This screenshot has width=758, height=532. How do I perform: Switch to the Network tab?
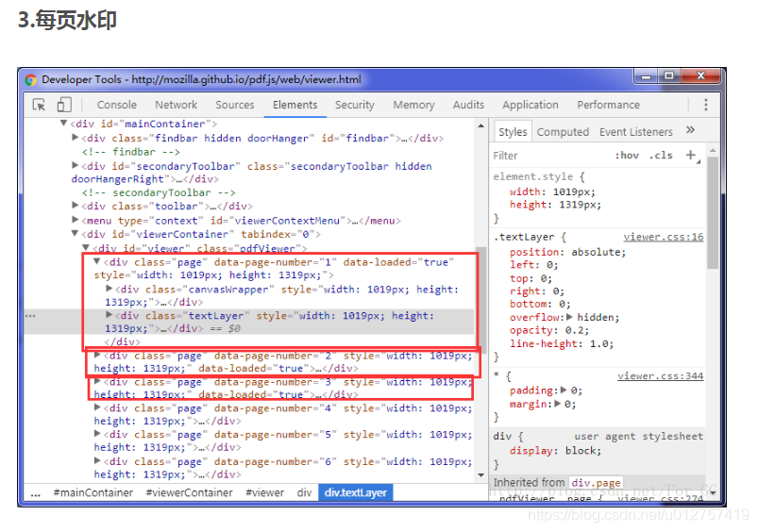coord(176,105)
